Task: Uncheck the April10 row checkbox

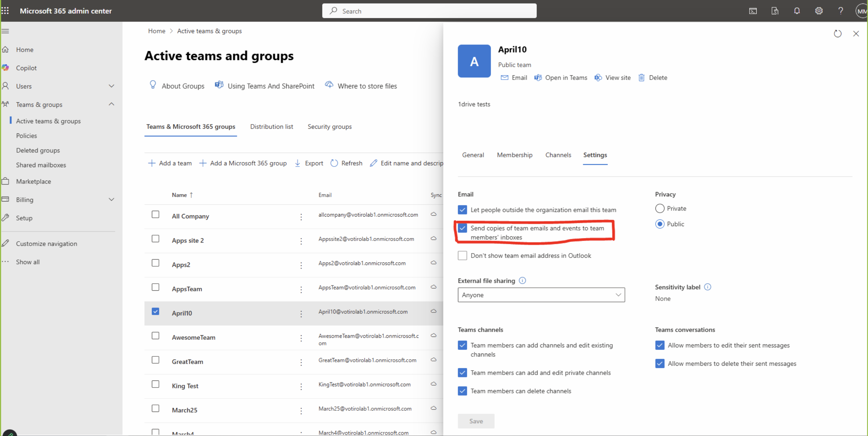Action: (155, 312)
